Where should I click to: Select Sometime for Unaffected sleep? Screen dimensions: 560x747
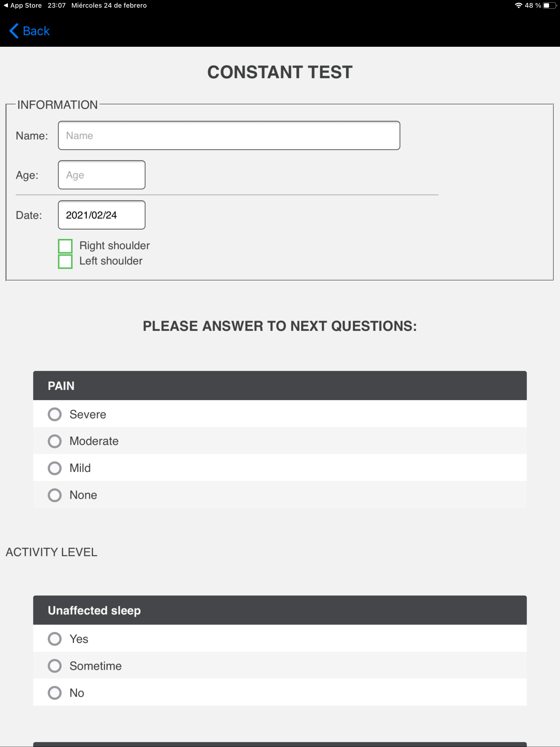click(54, 666)
